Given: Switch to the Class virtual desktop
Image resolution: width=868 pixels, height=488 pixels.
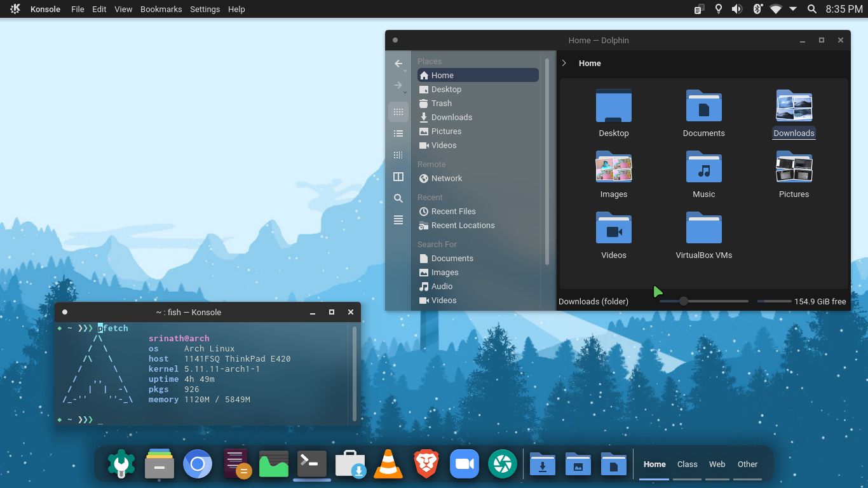Looking at the screenshot, I should [687, 464].
